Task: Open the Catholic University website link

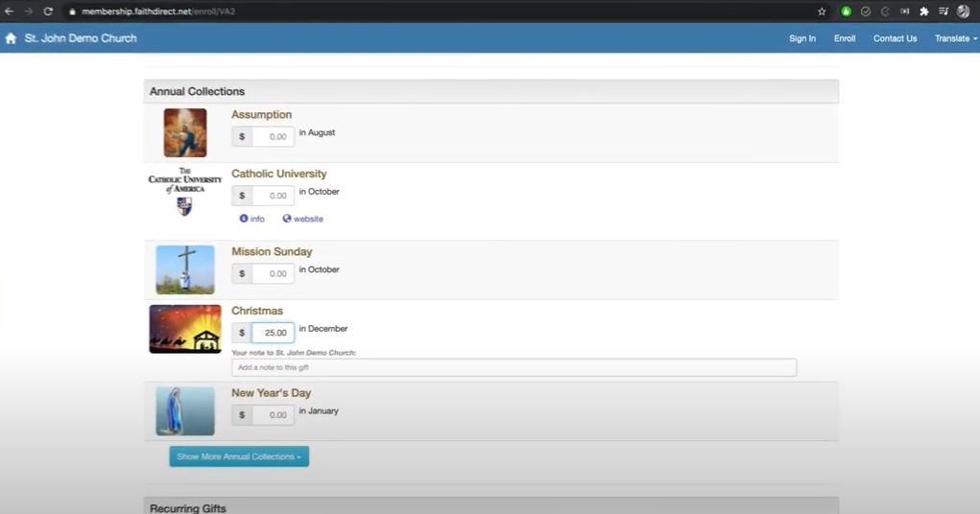Action: click(x=303, y=219)
